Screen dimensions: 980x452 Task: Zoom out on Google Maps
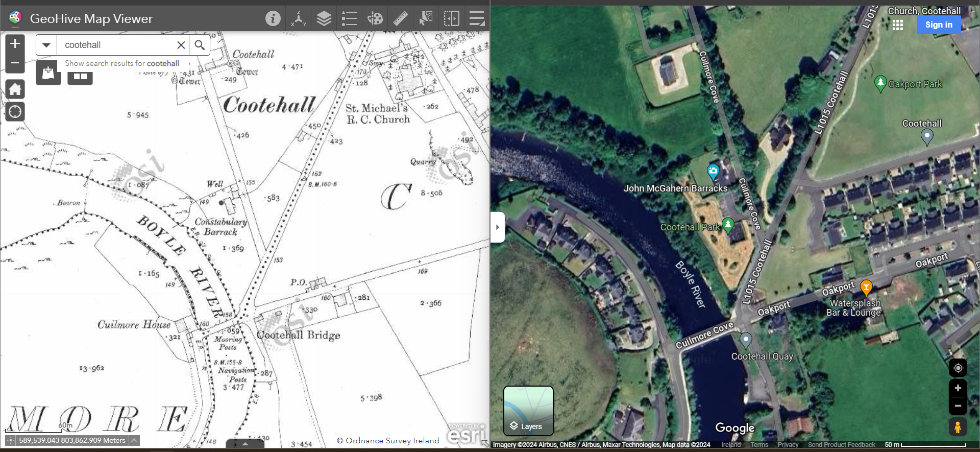[958, 406]
